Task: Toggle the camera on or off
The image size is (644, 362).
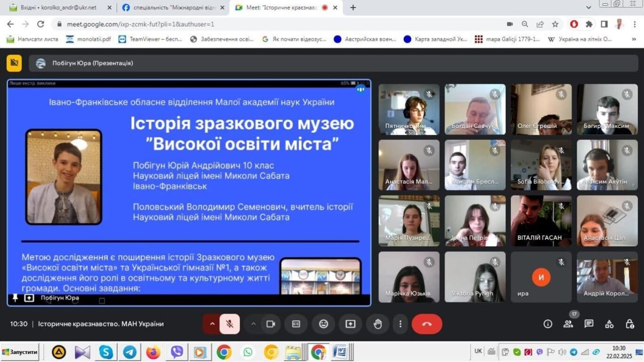Action: point(270,324)
